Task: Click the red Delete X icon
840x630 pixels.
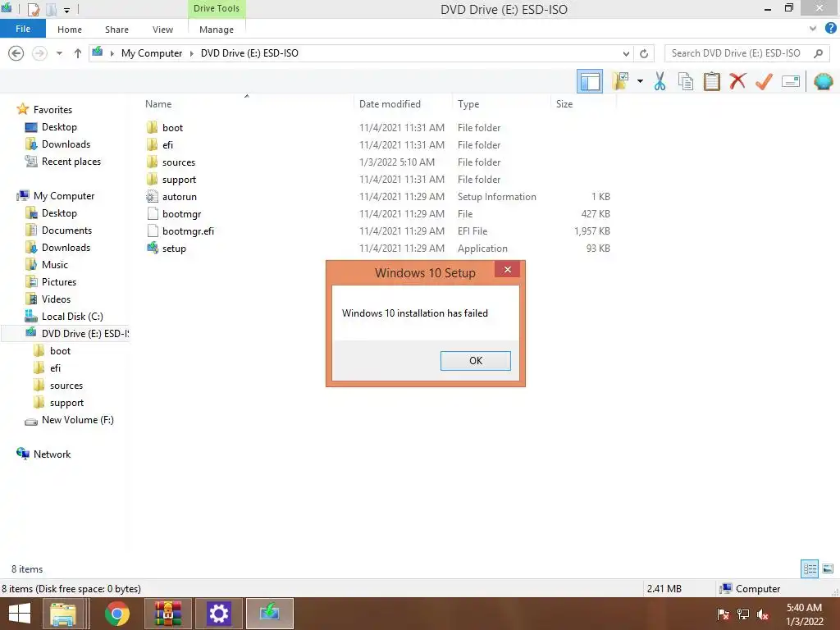Action: click(x=737, y=81)
